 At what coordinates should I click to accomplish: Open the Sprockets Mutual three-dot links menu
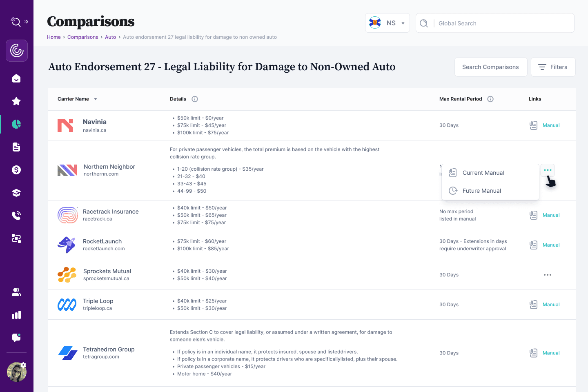pos(548,275)
